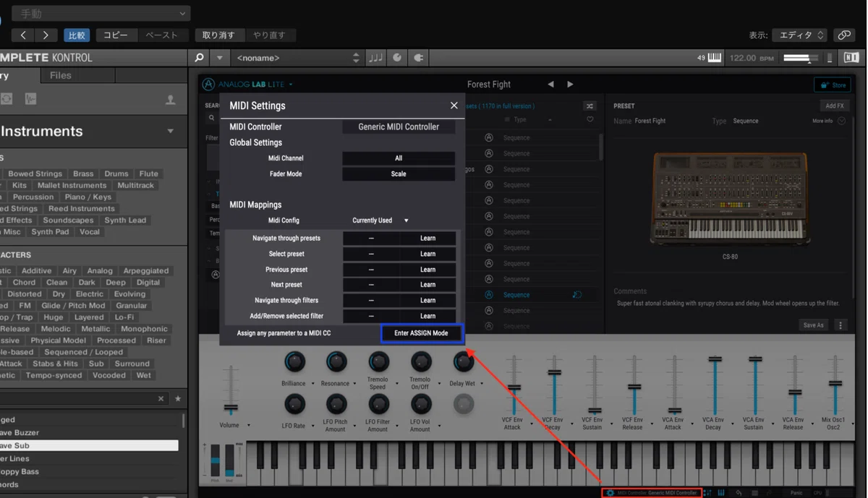Select the Mallet Instruments tag
The image size is (868, 498).
[x=72, y=186]
